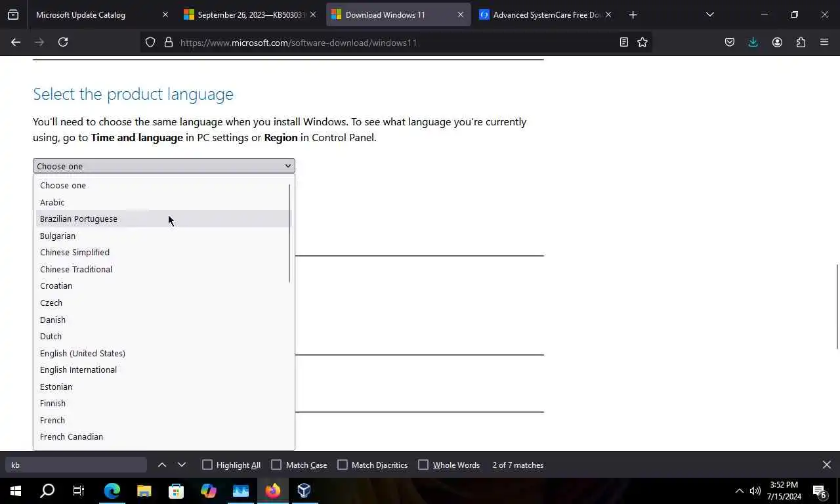Close the Microsoft Update Catalog tab

pyautogui.click(x=165, y=14)
